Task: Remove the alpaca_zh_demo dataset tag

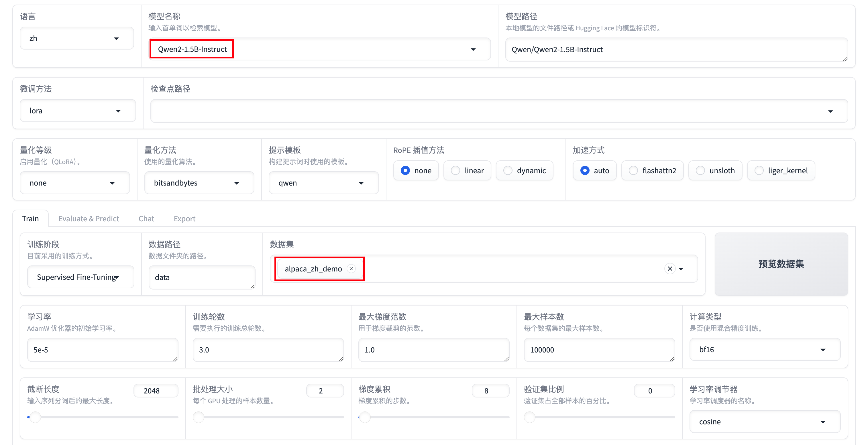Action: 351,269
